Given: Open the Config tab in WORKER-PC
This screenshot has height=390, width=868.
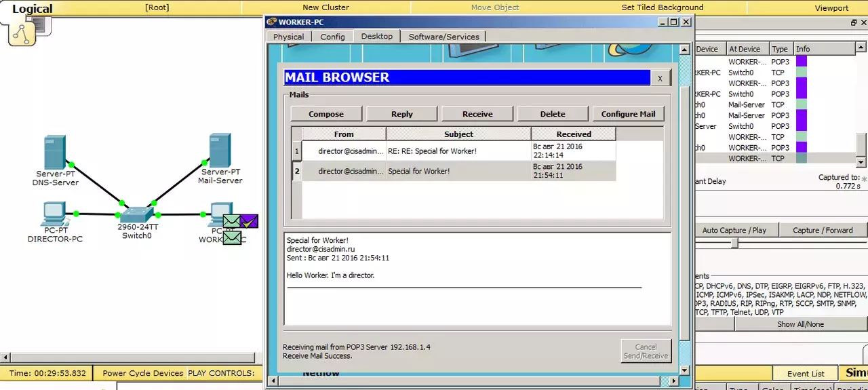Looking at the screenshot, I should [x=332, y=37].
